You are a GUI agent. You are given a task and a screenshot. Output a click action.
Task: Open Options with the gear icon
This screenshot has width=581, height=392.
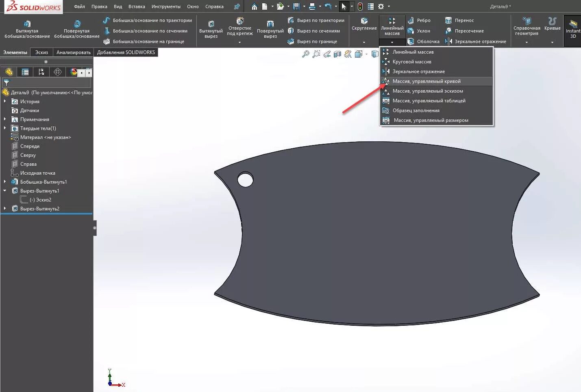(381, 6)
